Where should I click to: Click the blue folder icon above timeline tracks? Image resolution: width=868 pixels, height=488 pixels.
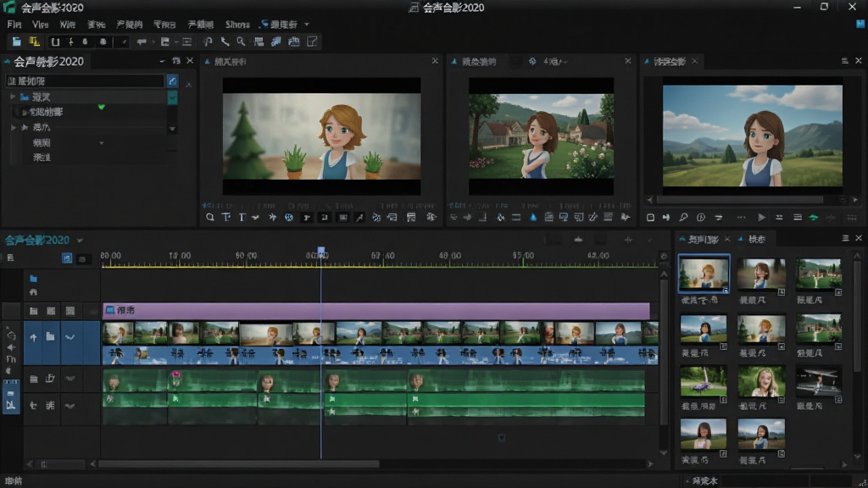(33, 279)
